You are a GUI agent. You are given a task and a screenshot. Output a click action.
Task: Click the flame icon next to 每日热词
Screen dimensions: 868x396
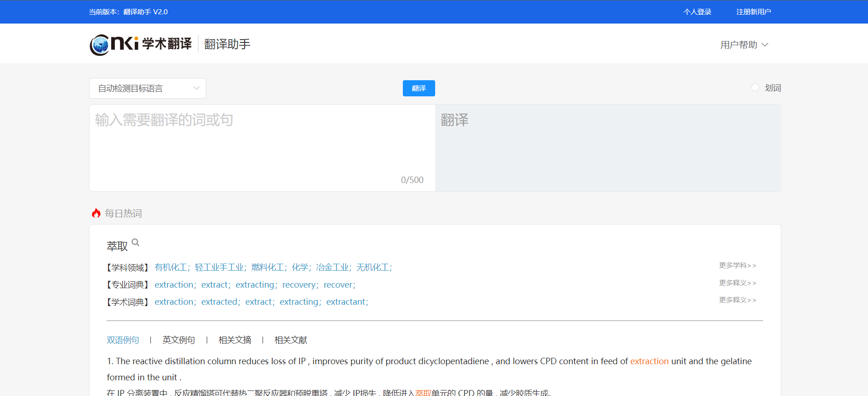coord(96,213)
